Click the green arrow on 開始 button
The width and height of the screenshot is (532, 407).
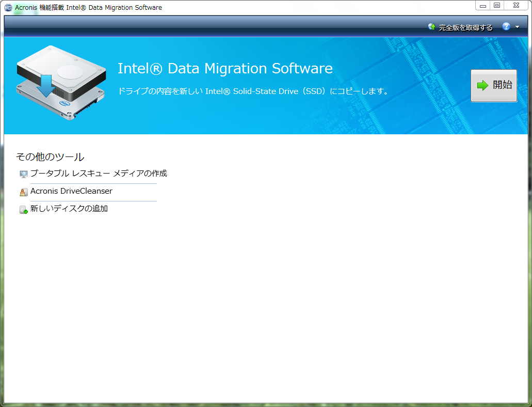click(482, 85)
